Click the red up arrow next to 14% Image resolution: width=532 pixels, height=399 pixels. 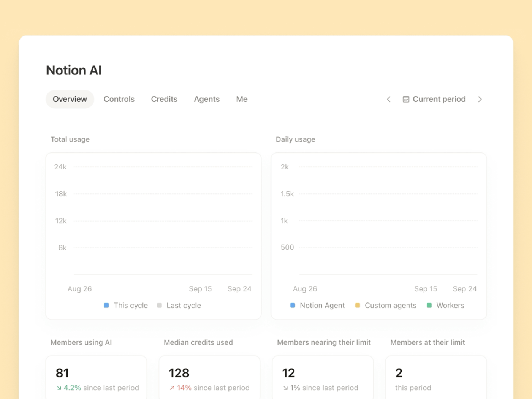tap(172, 388)
